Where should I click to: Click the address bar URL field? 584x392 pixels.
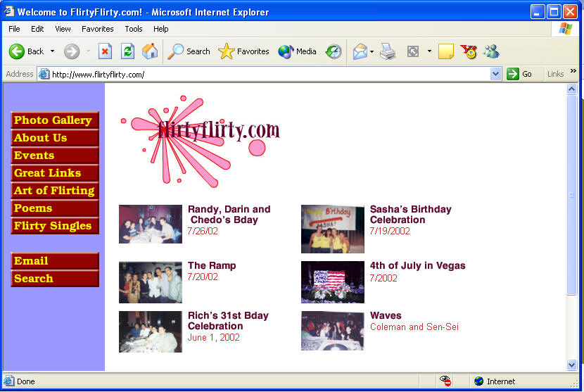(x=270, y=74)
